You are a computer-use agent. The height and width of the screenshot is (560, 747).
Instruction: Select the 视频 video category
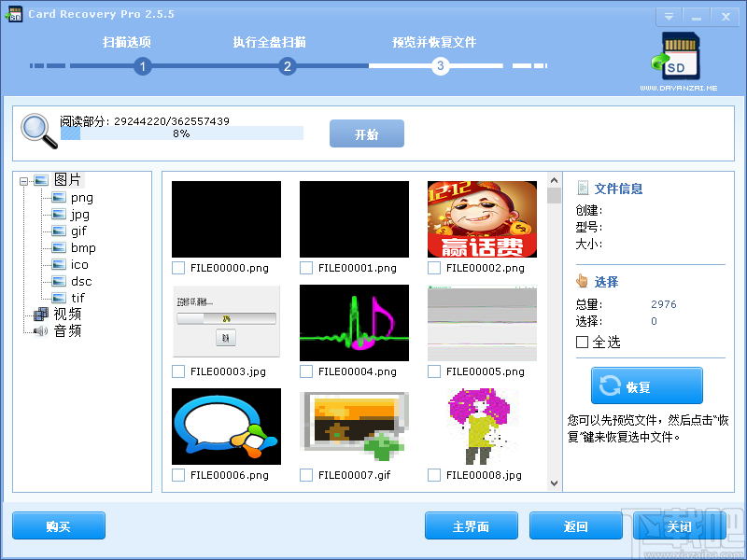click(x=67, y=314)
